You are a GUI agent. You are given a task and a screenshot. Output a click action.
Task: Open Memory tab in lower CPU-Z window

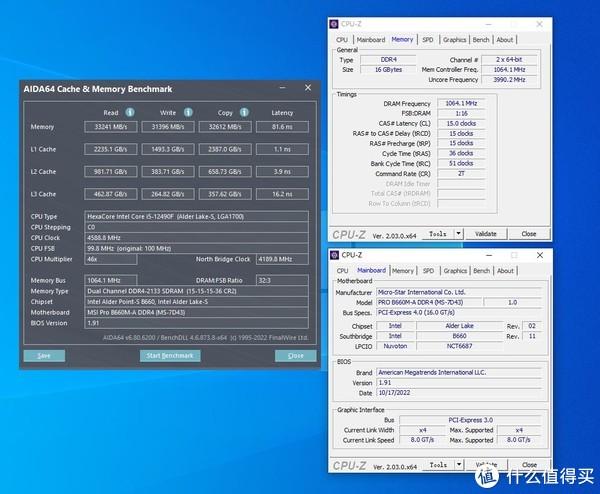(x=403, y=271)
